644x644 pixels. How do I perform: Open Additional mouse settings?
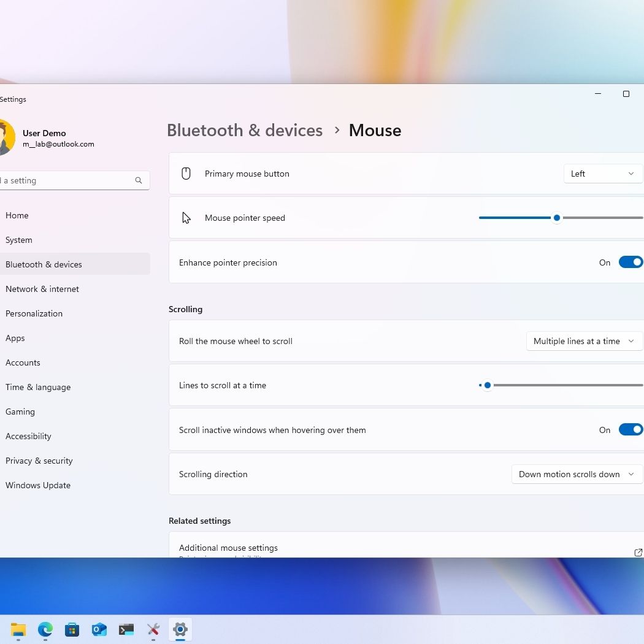[228, 548]
